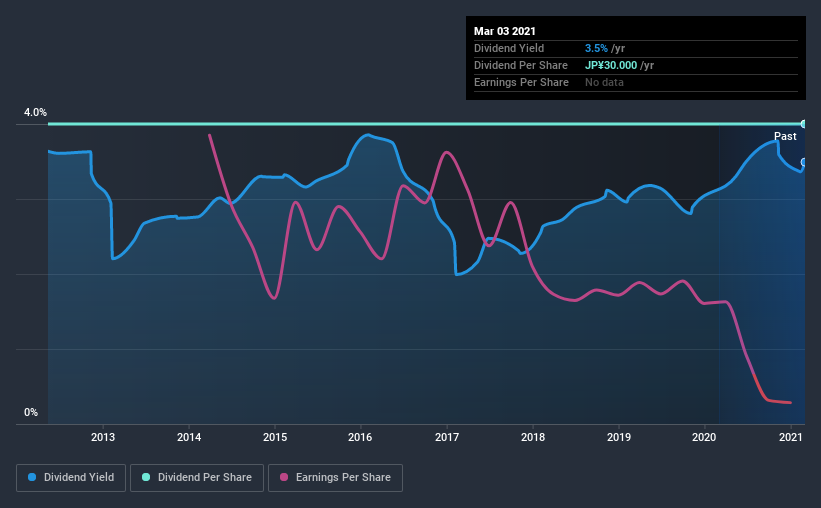Select the 2013 x-axis label

(x=103, y=437)
